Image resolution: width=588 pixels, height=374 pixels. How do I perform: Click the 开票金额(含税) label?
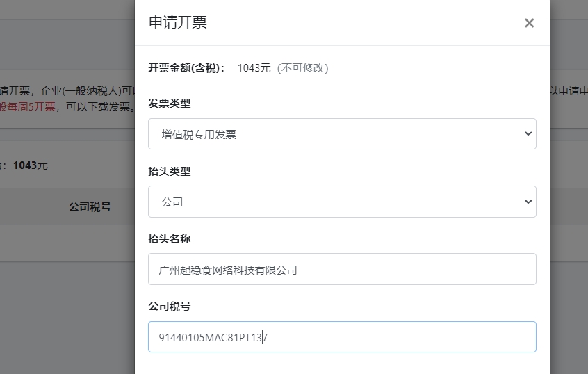(x=187, y=67)
